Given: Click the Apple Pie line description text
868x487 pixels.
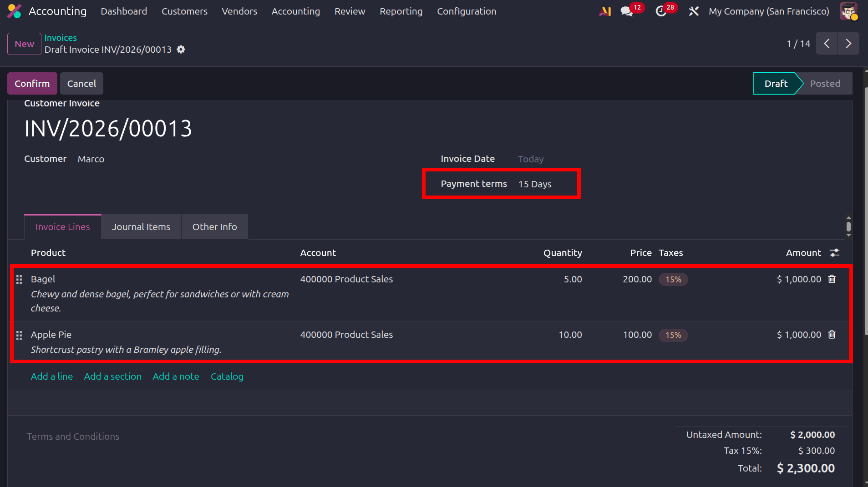Looking at the screenshot, I should tap(126, 350).
